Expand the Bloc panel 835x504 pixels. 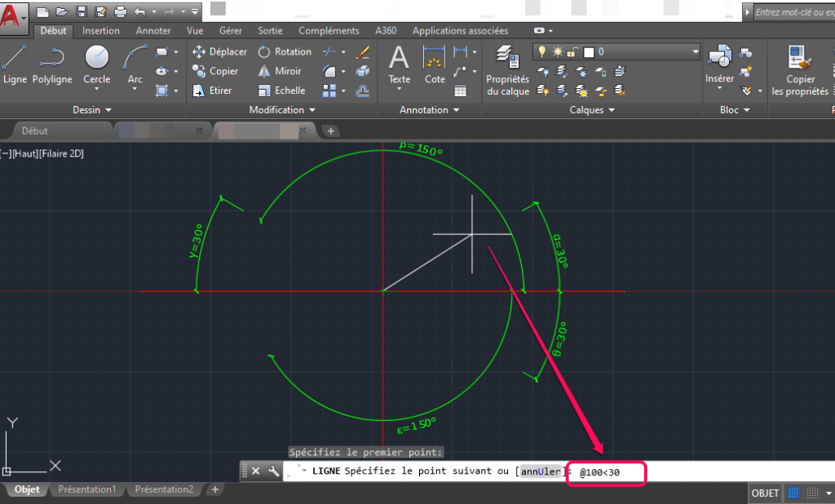click(735, 110)
